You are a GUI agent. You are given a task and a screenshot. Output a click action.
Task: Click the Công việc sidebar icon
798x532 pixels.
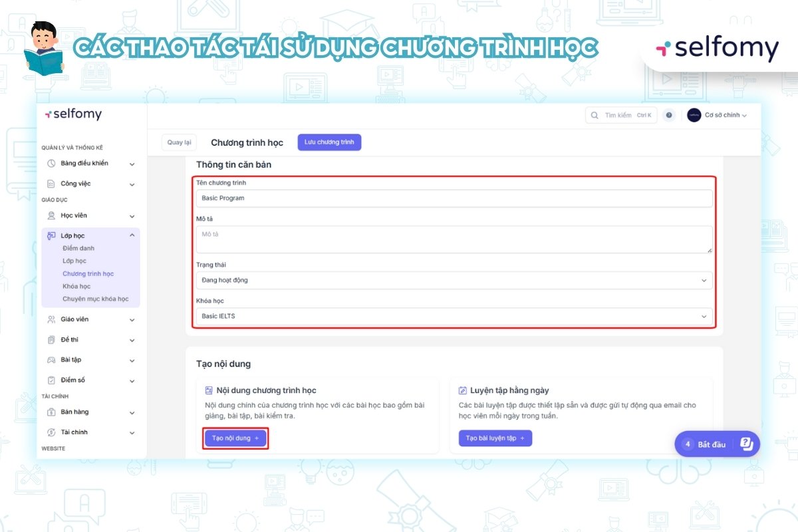[52, 184]
